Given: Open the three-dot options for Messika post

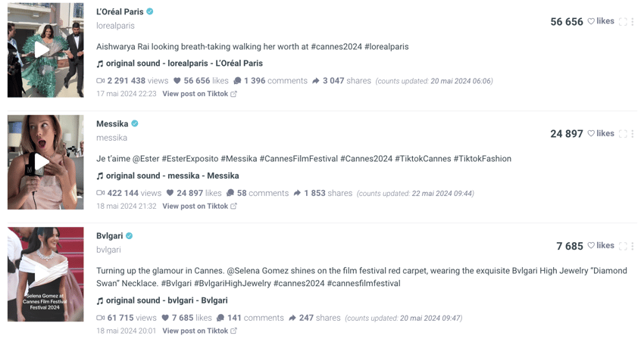Looking at the screenshot, I should (x=633, y=134).
